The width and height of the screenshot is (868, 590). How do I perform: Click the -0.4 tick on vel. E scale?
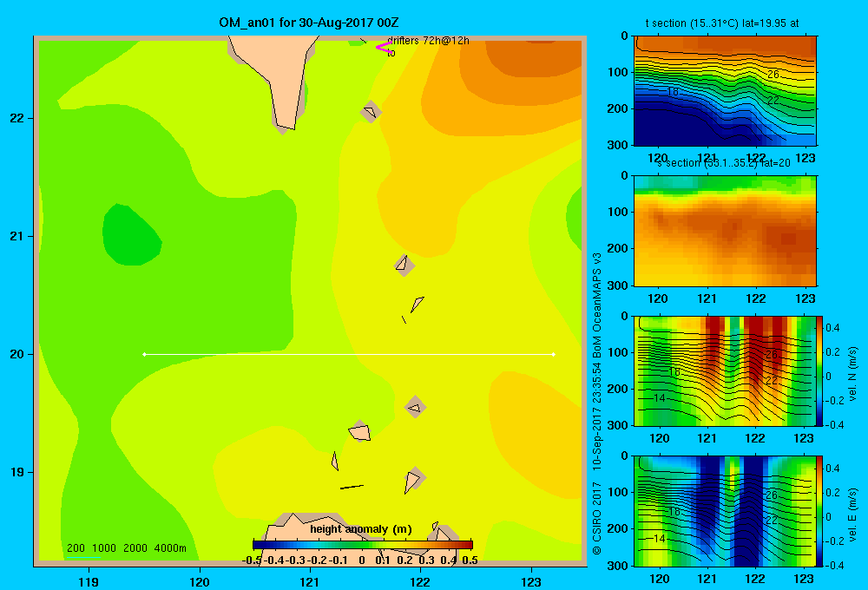click(834, 565)
